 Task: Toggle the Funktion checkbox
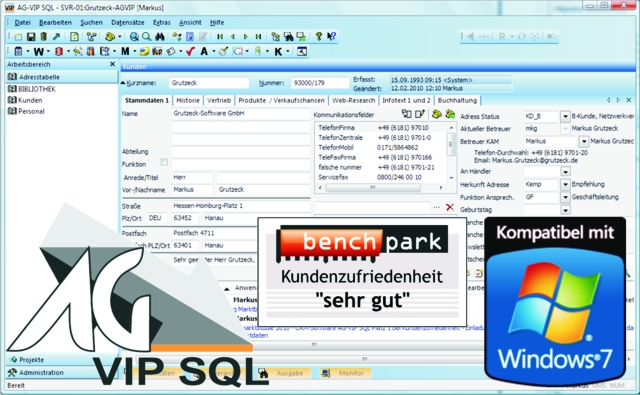[164, 162]
